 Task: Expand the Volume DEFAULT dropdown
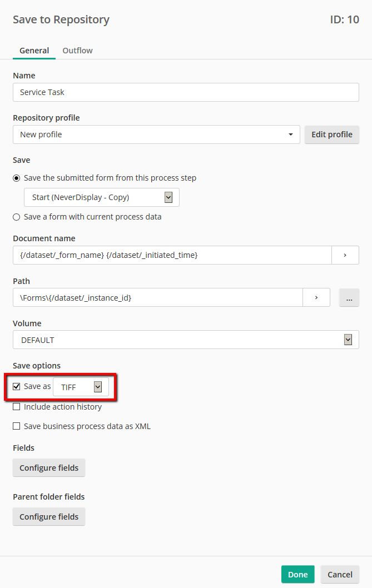coord(185,340)
